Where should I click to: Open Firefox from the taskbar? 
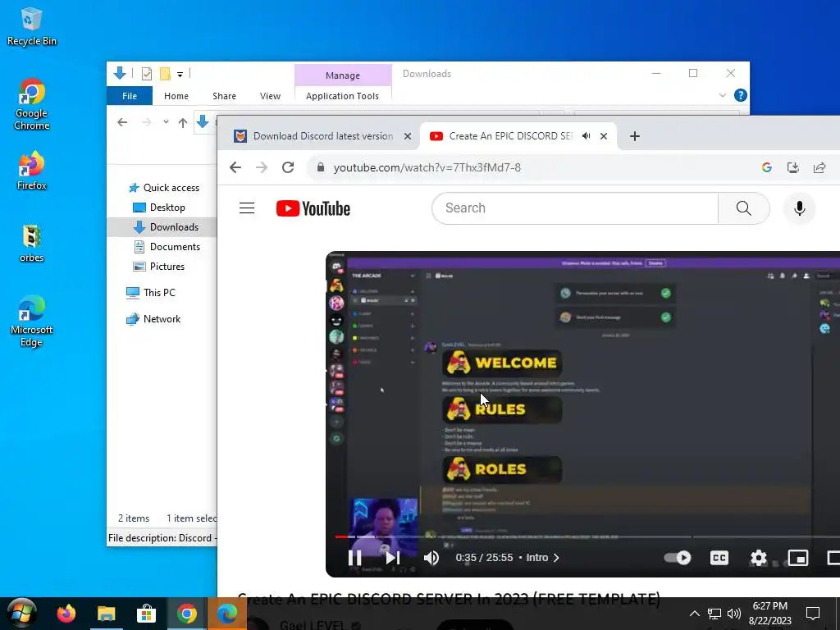pos(66,614)
